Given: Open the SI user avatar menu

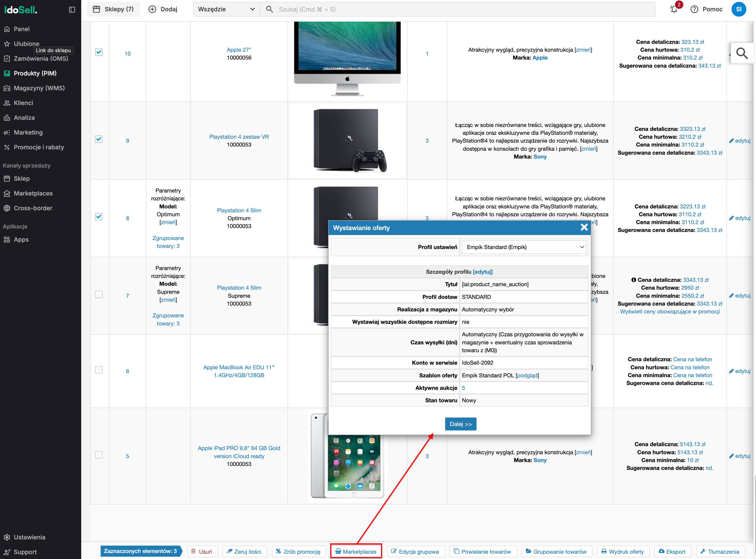Looking at the screenshot, I should click(738, 9).
